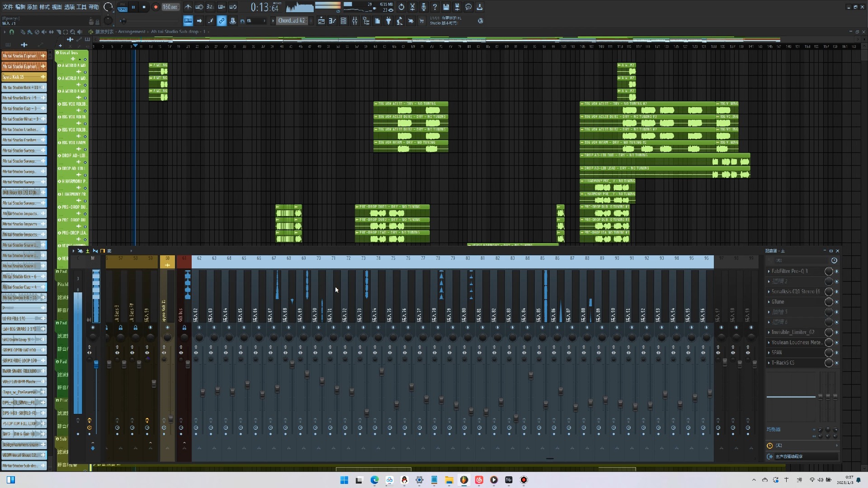Open the render export icon
This screenshot has height=488, width=868.
457,7
